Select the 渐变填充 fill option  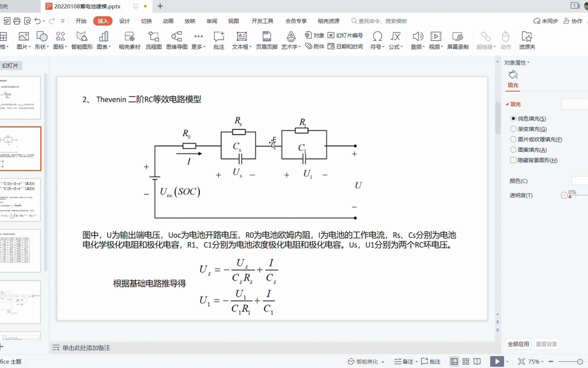(x=513, y=129)
